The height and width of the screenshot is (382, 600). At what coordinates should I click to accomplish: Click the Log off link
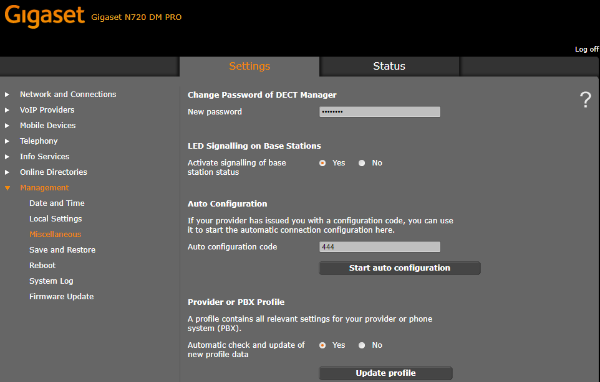pyautogui.click(x=587, y=49)
